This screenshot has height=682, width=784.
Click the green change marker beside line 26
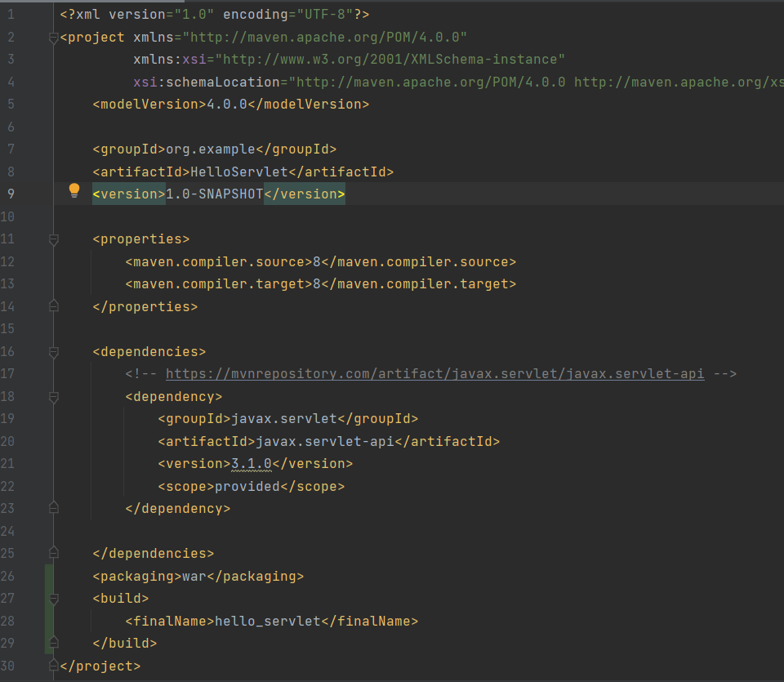tap(49, 576)
